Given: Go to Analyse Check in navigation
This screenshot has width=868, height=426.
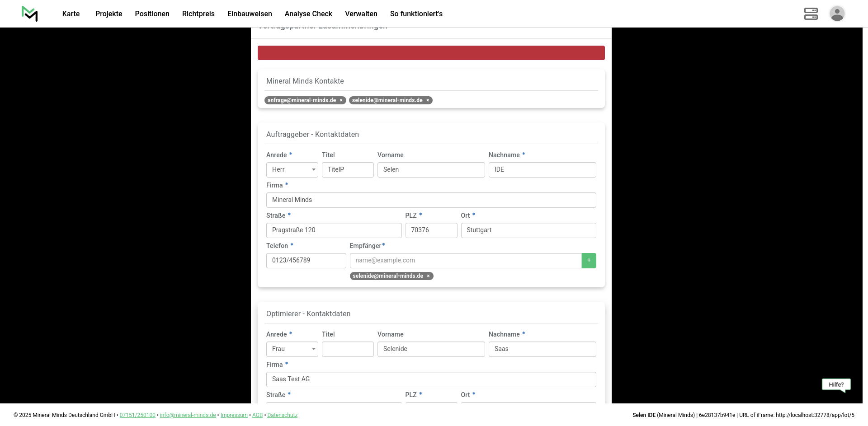Looking at the screenshot, I should 308,14.
